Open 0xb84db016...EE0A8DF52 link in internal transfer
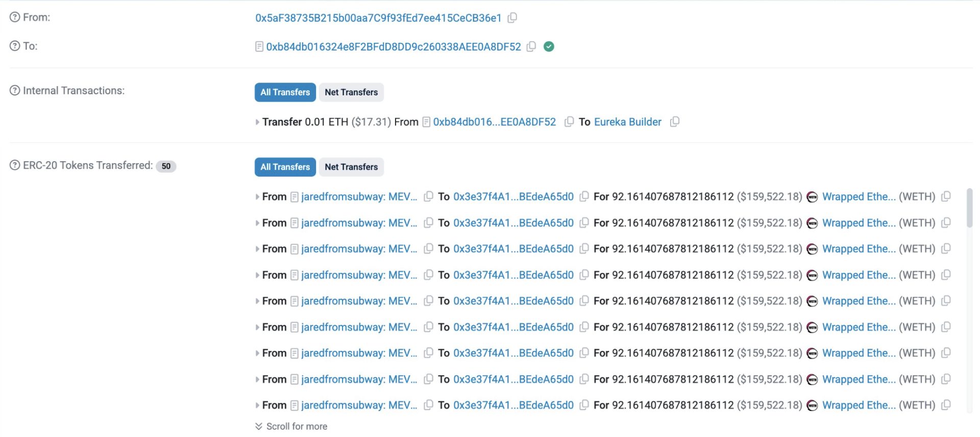The height and width of the screenshot is (437, 980). [494, 122]
